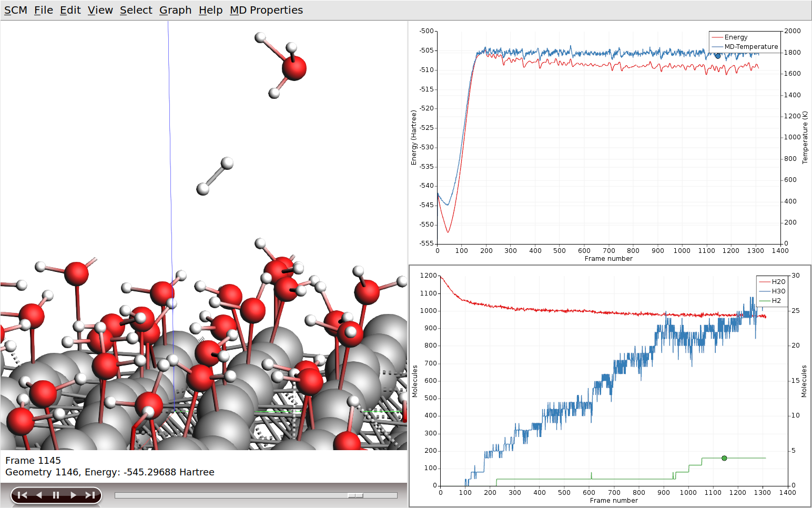This screenshot has width=812, height=508.
Task: Open the Help menu
Action: click(x=210, y=10)
